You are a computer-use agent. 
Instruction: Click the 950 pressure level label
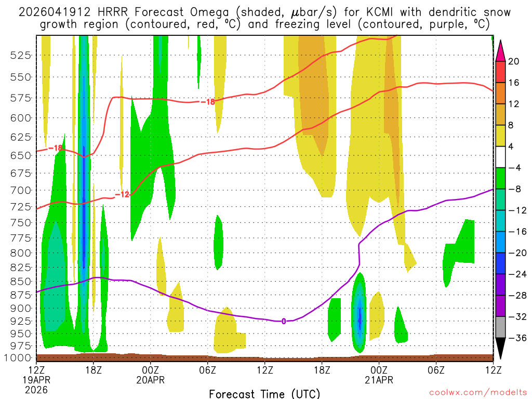pyautogui.click(x=21, y=334)
